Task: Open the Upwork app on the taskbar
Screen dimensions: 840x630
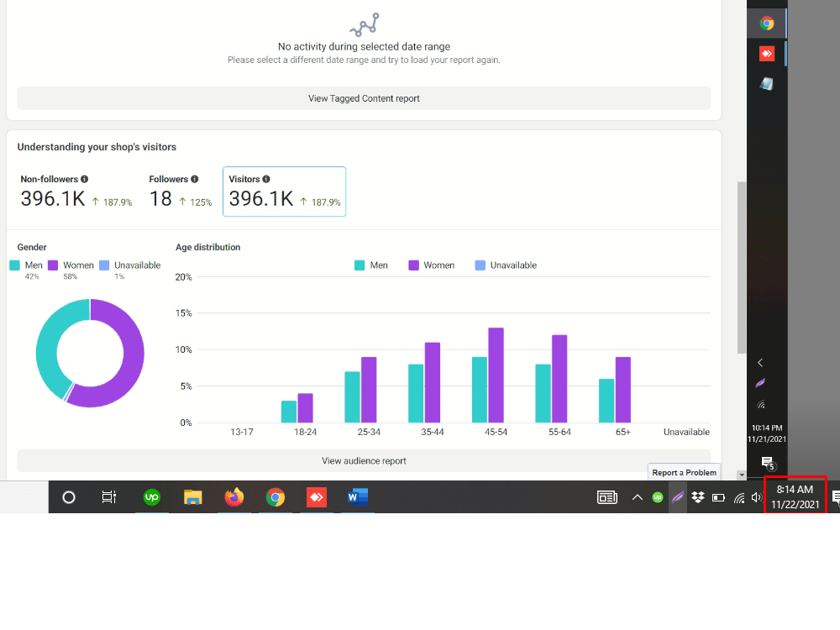Action: 151,497
